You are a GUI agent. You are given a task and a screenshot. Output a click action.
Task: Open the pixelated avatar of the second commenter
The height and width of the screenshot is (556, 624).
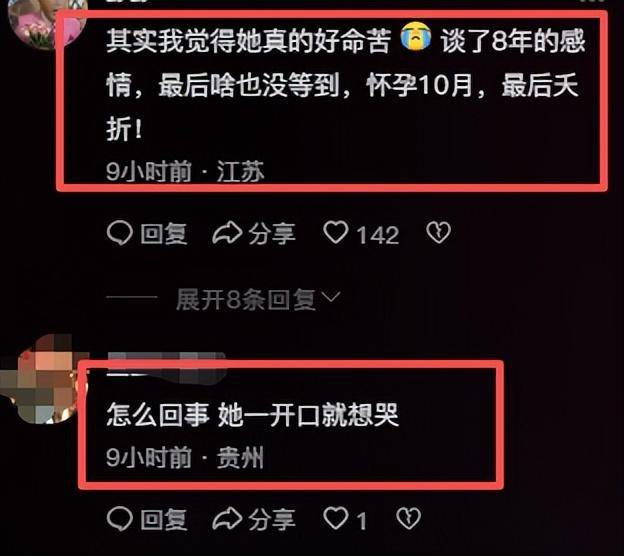tap(42, 379)
